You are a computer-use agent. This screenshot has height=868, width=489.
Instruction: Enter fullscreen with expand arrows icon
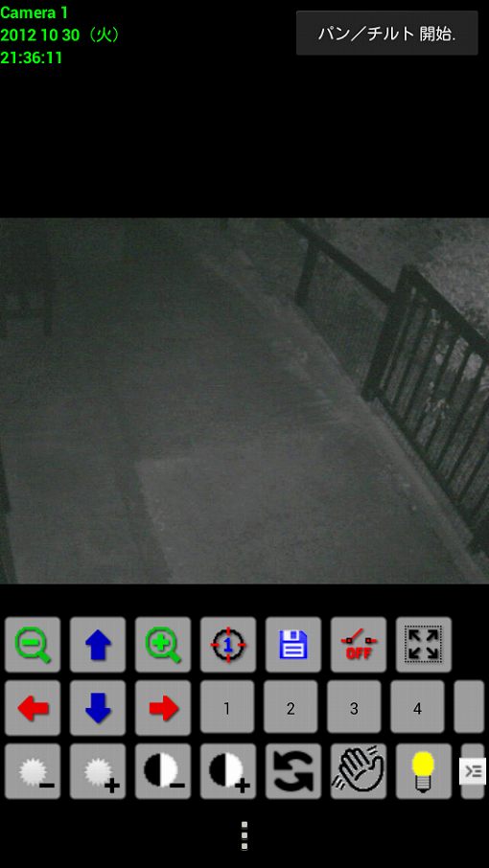coord(424,645)
